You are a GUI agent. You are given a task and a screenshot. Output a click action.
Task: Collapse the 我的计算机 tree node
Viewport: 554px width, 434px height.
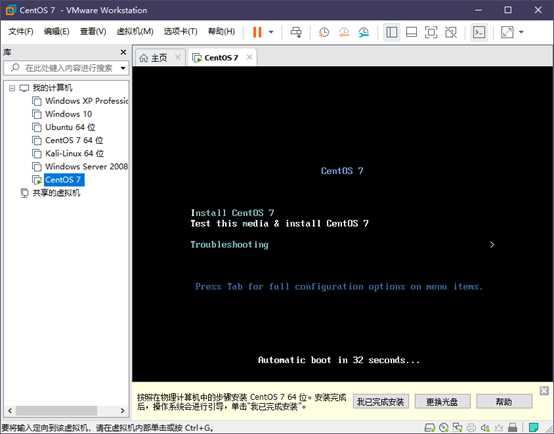click(12, 88)
